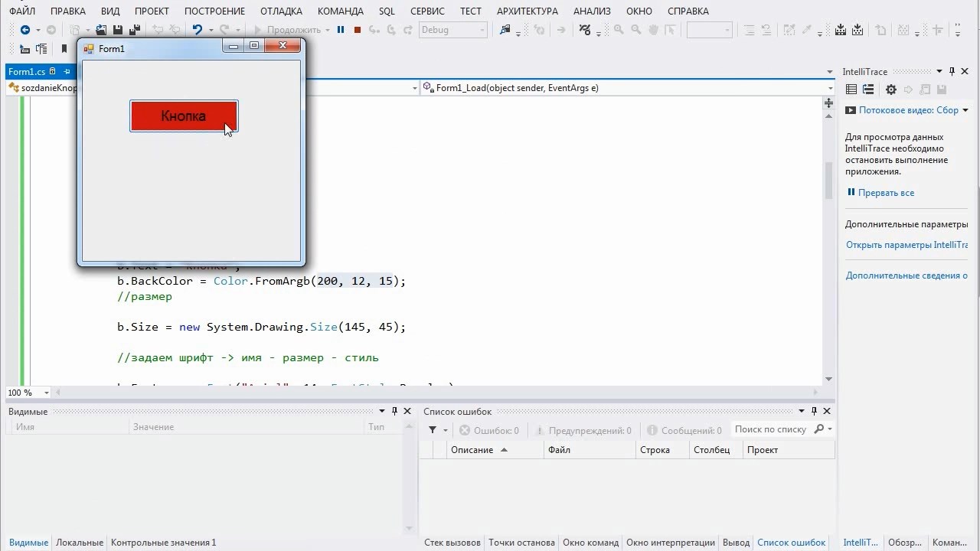Open the IntelliTrace window options dropdown
Viewport: 980px width, 551px height.
(939, 71)
